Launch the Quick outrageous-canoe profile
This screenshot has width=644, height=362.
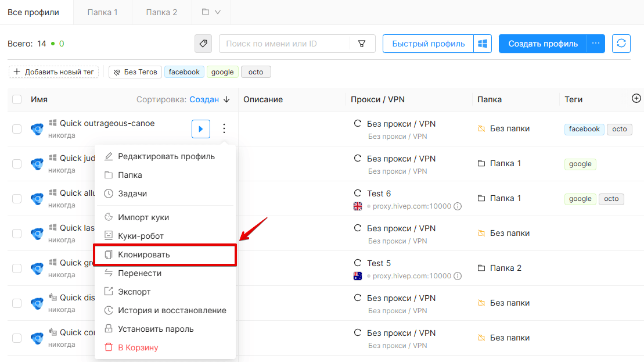point(201,129)
